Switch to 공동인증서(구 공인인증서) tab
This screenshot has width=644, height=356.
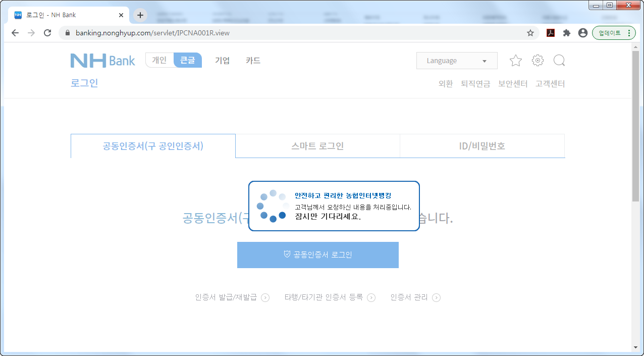pos(153,146)
